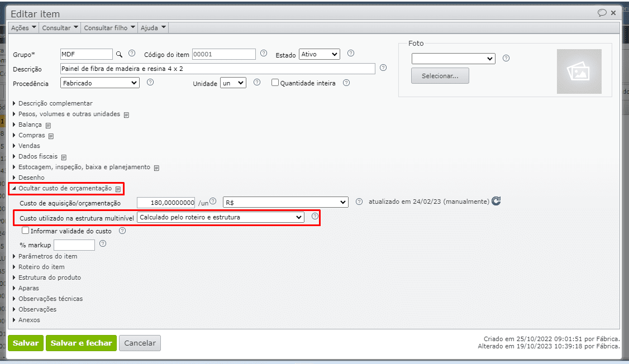
Task: Open the Consultar filho menu
Action: [x=109, y=28]
